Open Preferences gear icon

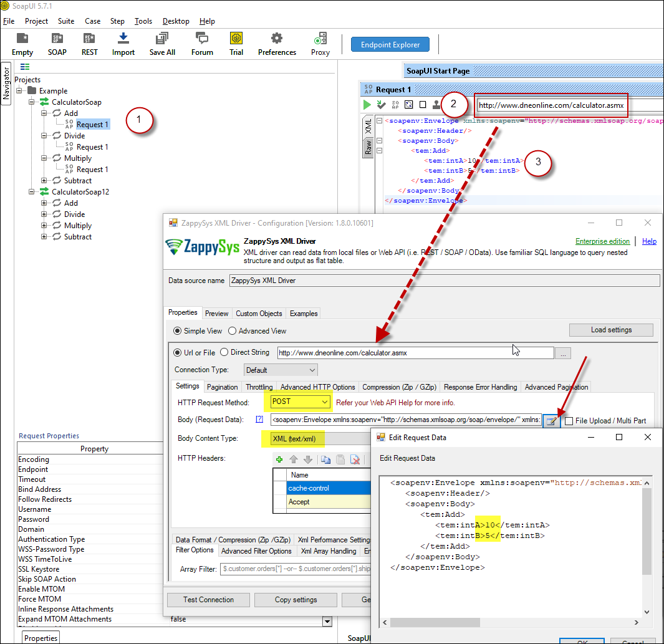(277, 38)
